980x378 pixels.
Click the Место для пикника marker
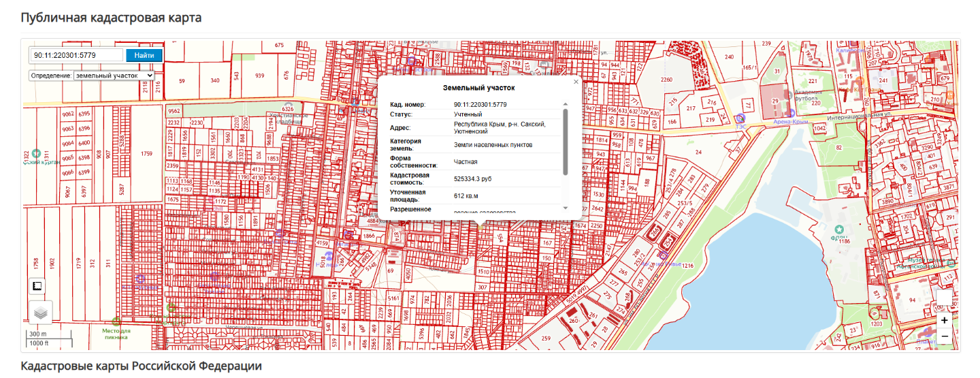coord(116,321)
